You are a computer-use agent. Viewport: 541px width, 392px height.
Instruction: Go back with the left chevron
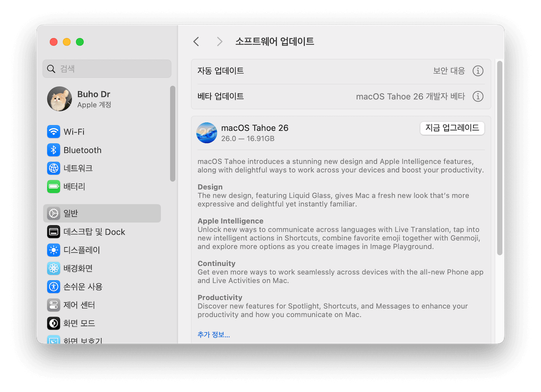196,42
